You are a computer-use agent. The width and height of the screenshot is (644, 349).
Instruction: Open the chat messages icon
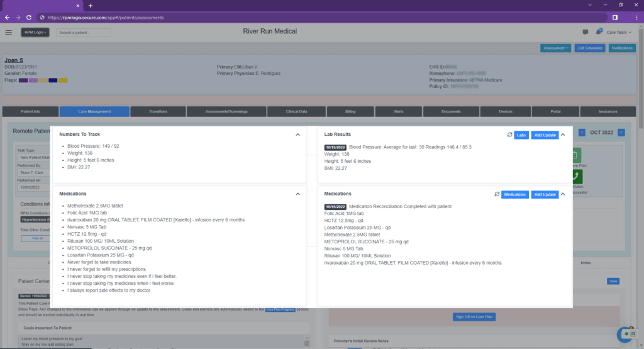coord(586,32)
